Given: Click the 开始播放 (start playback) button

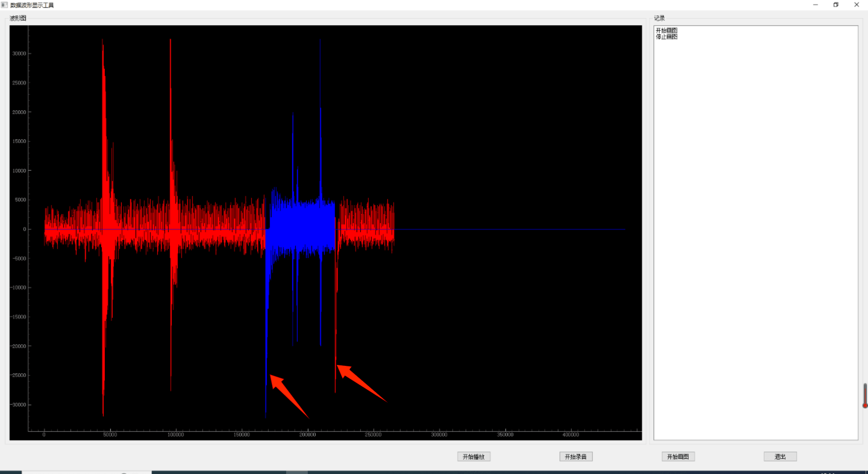Looking at the screenshot, I should coord(473,456).
